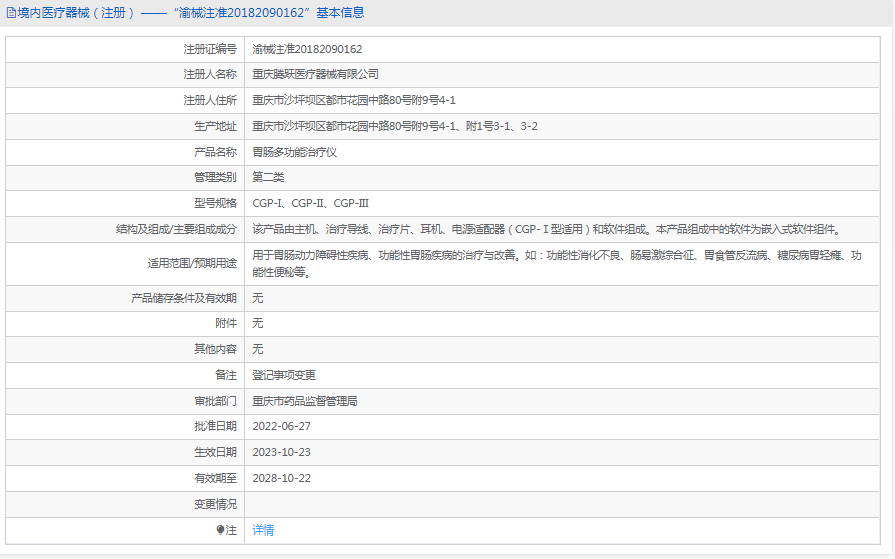
Task: Click the 产品名称 label
Action: point(215,152)
